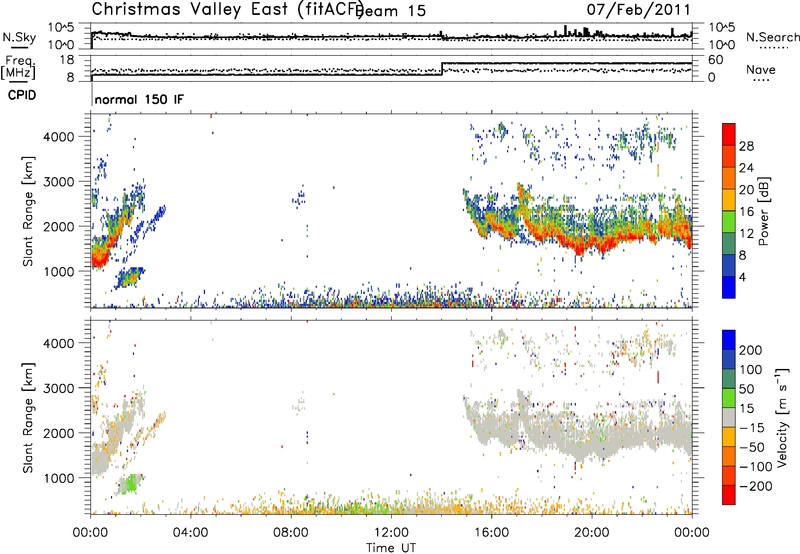The height and width of the screenshot is (554, 800).
Task: Click the '24' label on the Power colorbar
Action: [x=746, y=168]
